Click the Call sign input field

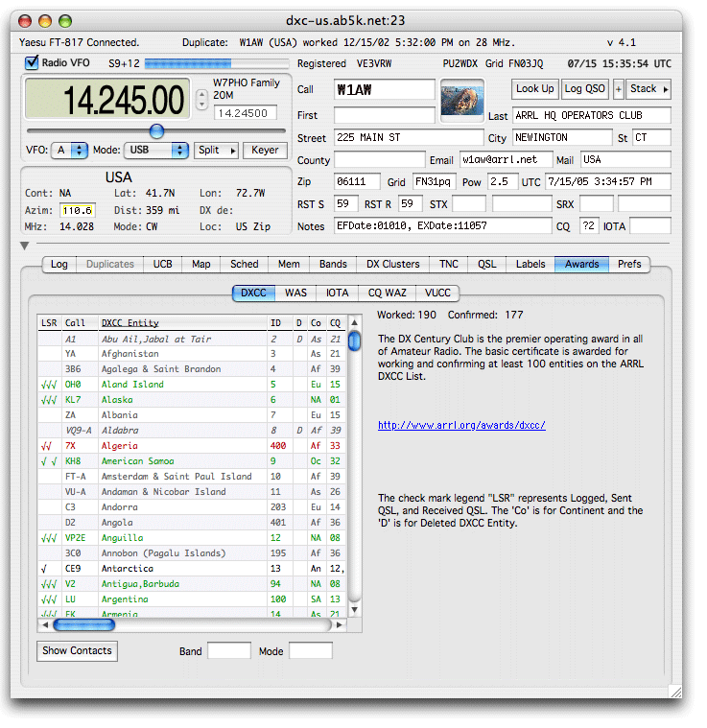click(x=384, y=89)
